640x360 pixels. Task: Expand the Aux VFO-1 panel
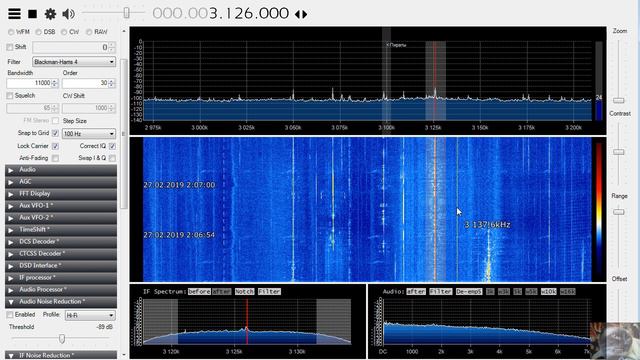(61, 206)
